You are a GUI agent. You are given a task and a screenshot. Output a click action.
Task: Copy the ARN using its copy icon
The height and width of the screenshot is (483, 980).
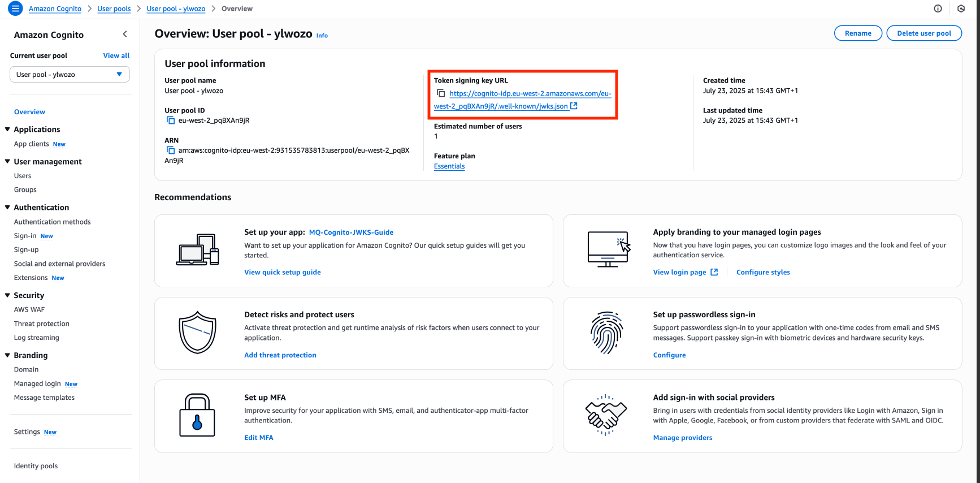pos(171,150)
